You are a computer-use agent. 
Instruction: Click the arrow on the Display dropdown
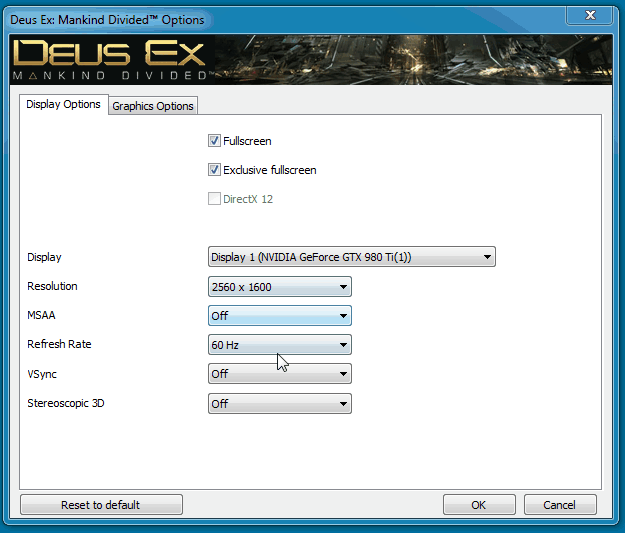(x=487, y=257)
